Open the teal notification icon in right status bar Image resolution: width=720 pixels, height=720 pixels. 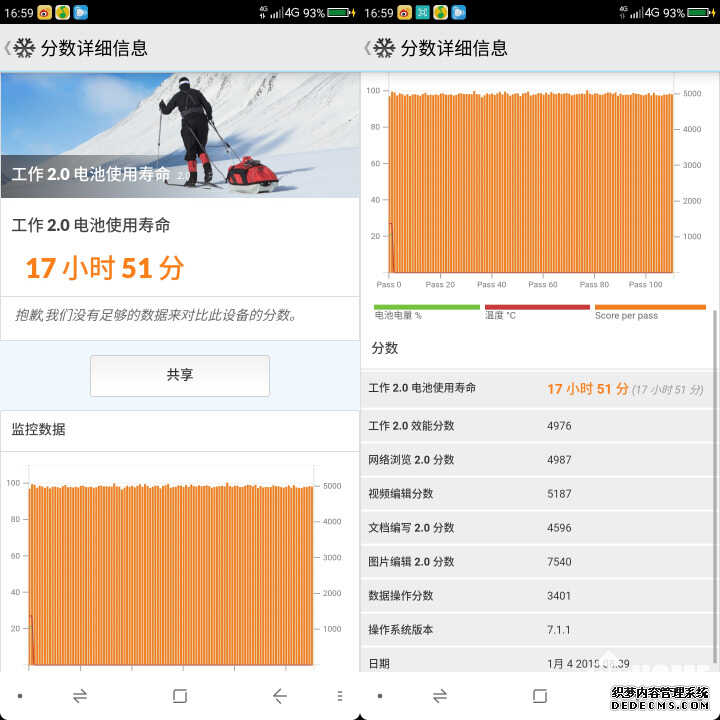422,12
